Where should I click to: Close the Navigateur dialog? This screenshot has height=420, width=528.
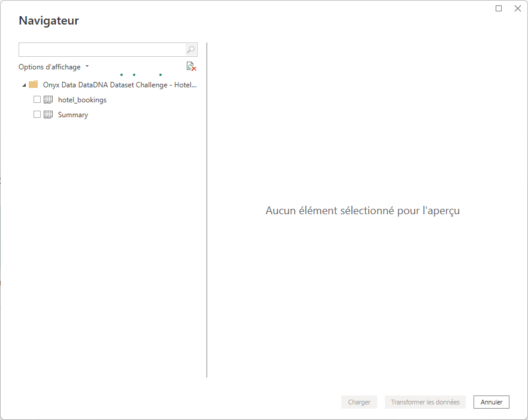[518, 8]
